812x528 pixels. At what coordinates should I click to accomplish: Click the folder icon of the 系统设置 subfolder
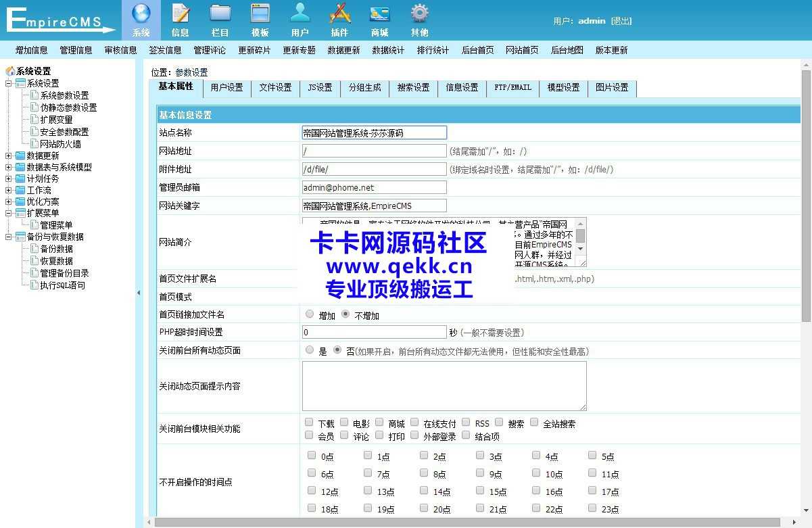20,83
